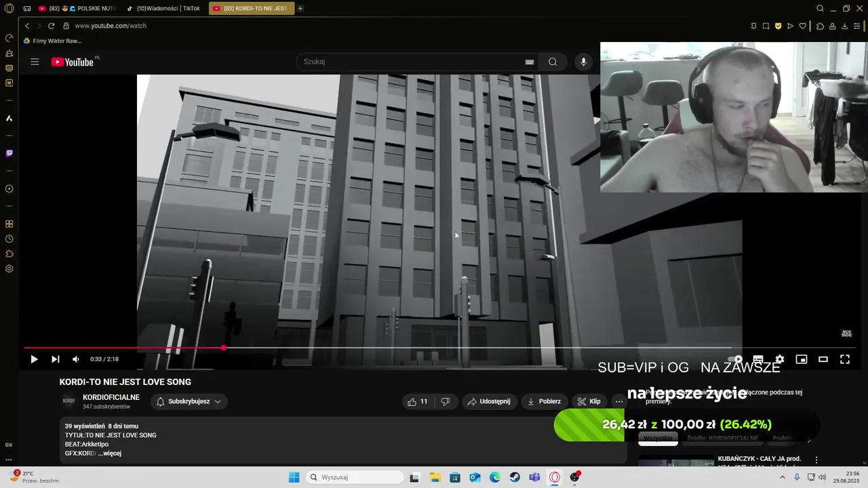Image resolution: width=868 pixels, height=488 pixels.
Task: Open the GX Cleaner broom icon in sidebar
Action: (x=9, y=53)
